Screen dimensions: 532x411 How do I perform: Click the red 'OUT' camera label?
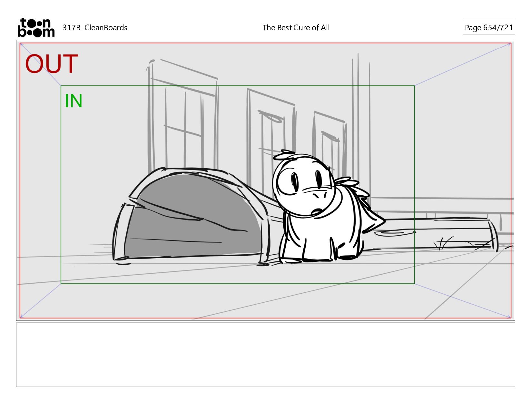pyautogui.click(x=52, y=64)
